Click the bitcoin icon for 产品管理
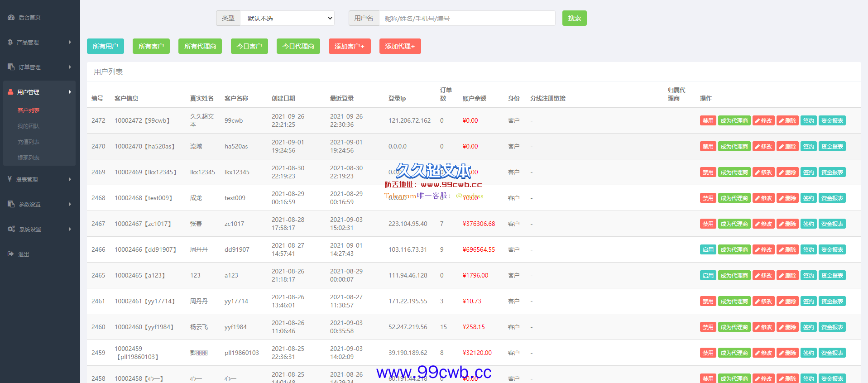This screenshot has width=868, height=383. 10,42
